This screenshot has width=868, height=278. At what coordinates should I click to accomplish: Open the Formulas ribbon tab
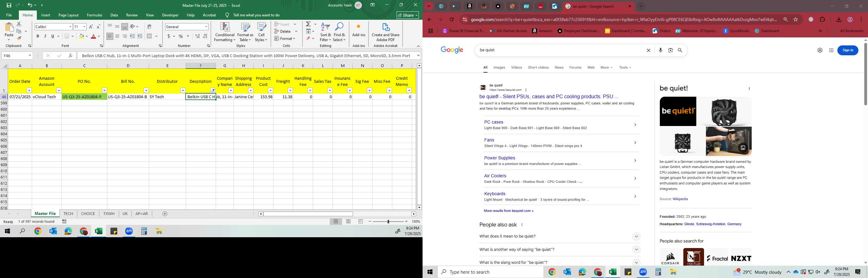[94, 15]
